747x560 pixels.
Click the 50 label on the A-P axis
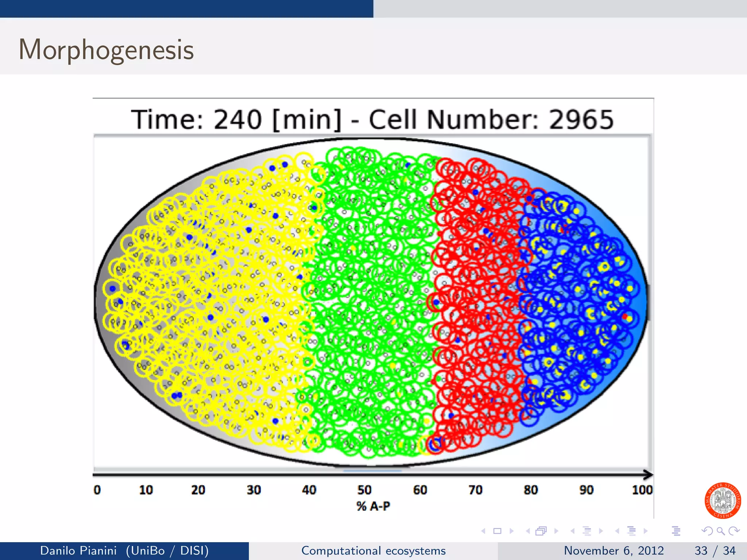pyautogui.click(x=364, y=490)
